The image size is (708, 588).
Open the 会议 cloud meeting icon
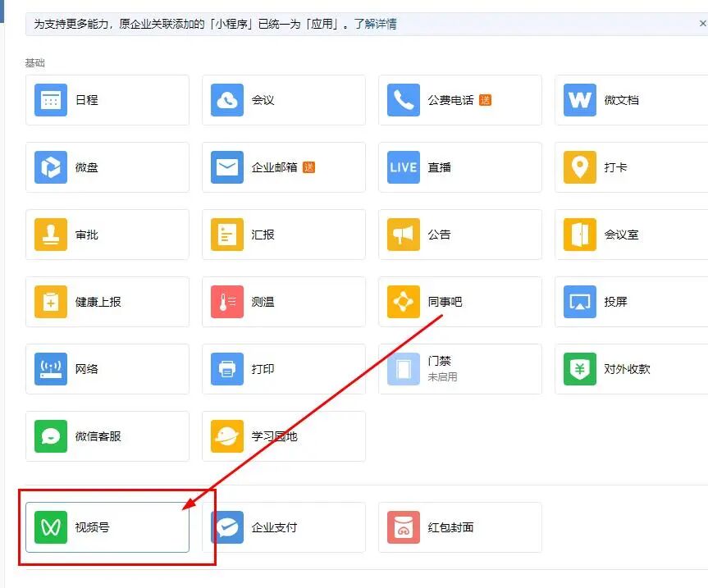pyautogui.click(x=227, y=100)
